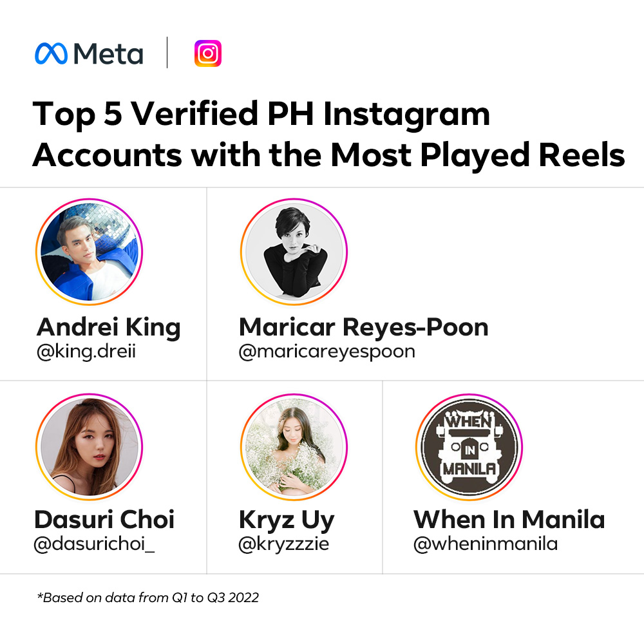Image resolution: width=644 pixels, height=644 pixels.
Task: Click the Andrei King name
Action: click(x=109, y=327)
